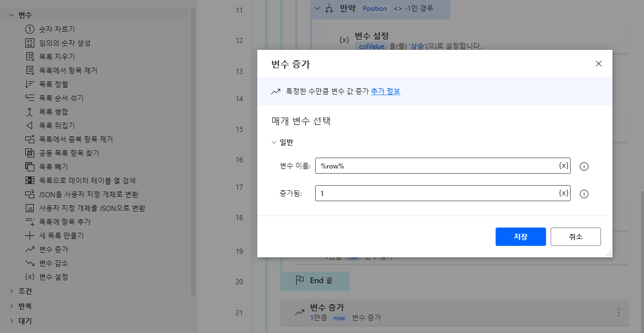Click the 증가됨 input field
The height and width of the screenshot is (333, 644).
pyautogui.click(x=443, y=193)
